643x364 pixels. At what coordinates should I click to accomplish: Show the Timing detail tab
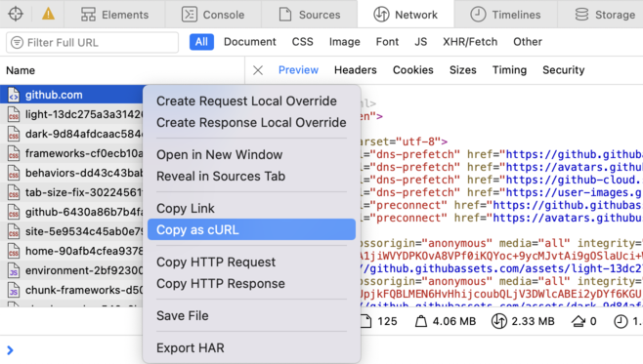[509, 70]
